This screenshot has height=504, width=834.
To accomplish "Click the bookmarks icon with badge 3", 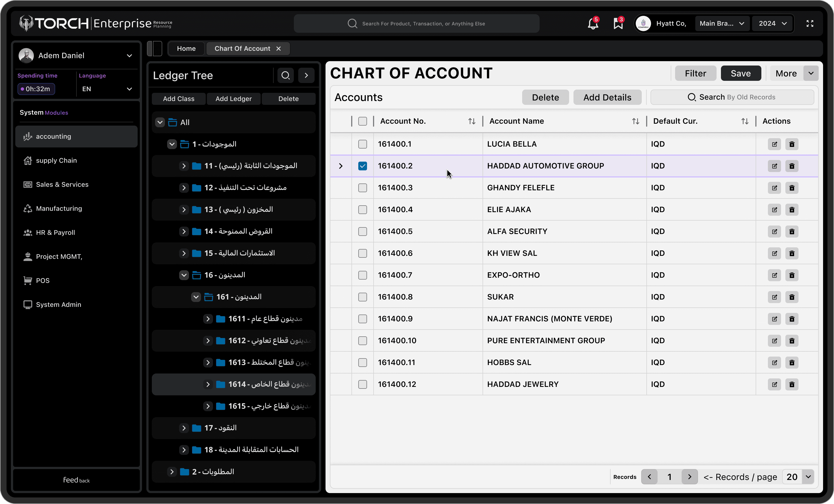I will tap(617, 24).
